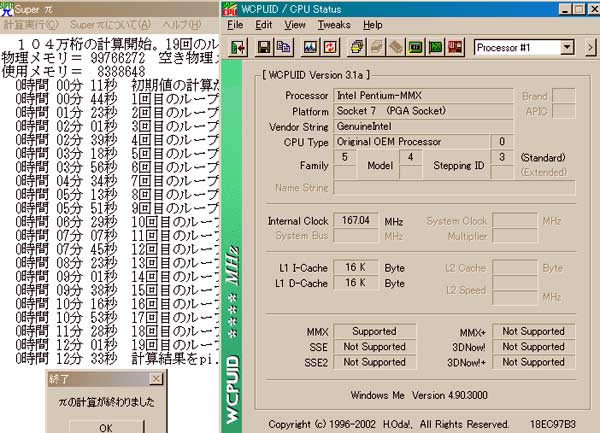
Task: Click the '06分 29秒' loop 10 row
Action: [117, 222]
